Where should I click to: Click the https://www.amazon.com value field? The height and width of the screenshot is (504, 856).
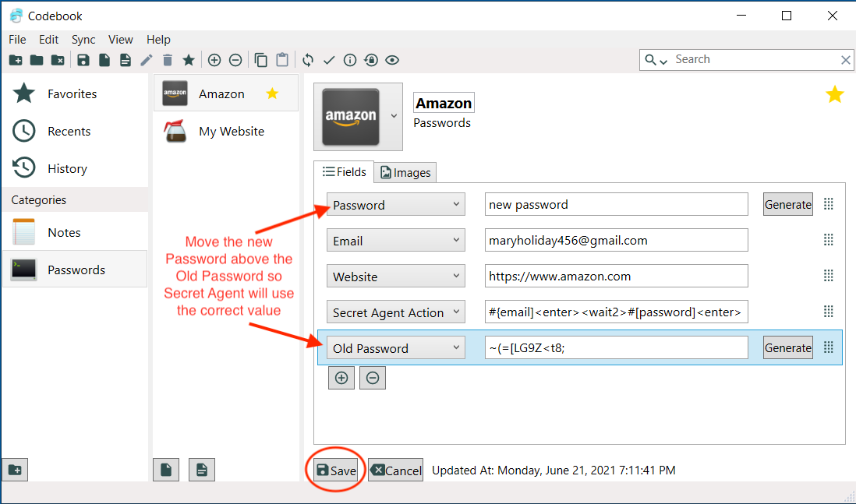[617, 276]
